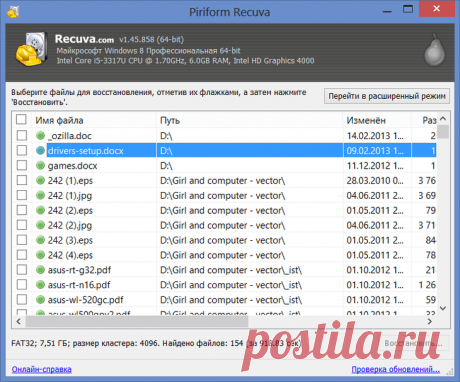Check the box for asus-wl-520gc.pdf
The width and height of the screenshot is (460, 382).
(22, 299)
